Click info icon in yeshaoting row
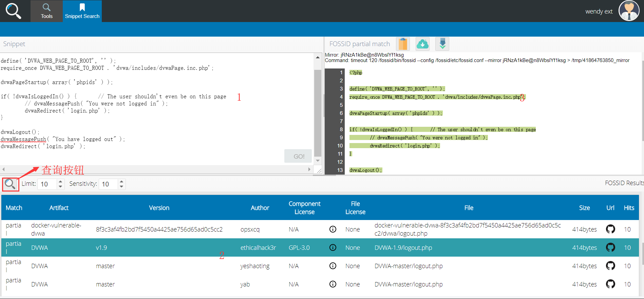The height and width of the screenshot is (299, 644). coord(333,266)
